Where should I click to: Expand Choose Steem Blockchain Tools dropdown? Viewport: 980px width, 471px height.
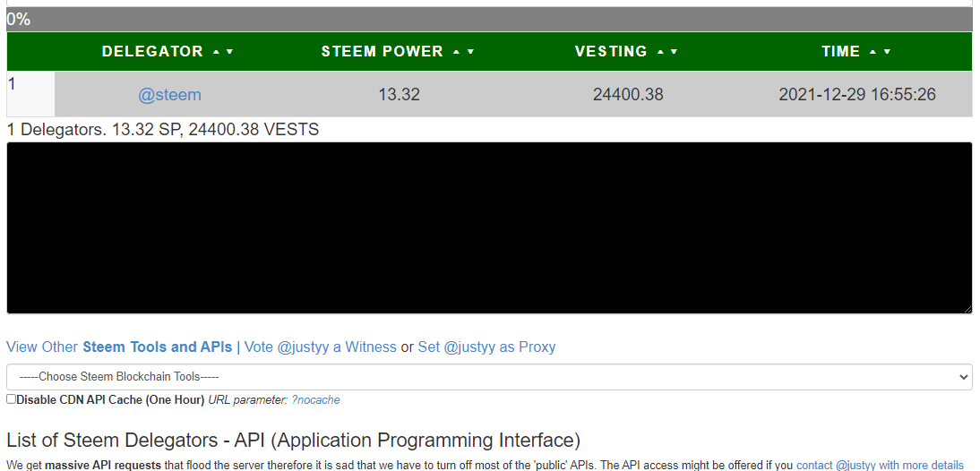click(x=489, y=377)
